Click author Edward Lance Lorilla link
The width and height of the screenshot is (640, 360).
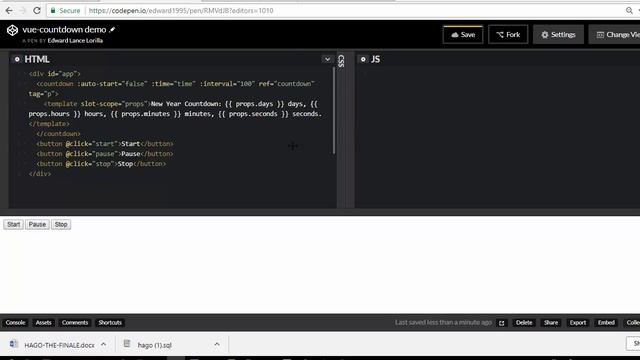[75, 41]
